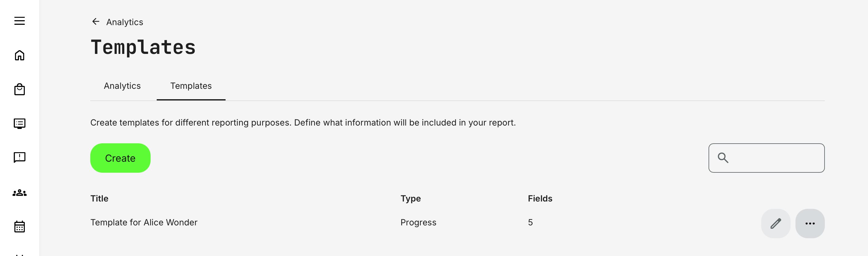The height and width of the screenshot is (256, 868).
Task: Click the Fields column header
Action: 540,198
